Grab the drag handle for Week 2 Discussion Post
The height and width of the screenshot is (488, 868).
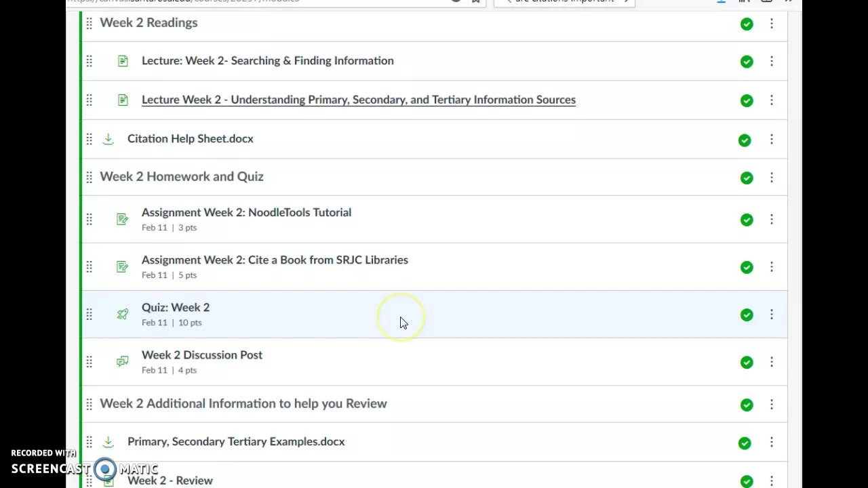[x=89, y=362]
